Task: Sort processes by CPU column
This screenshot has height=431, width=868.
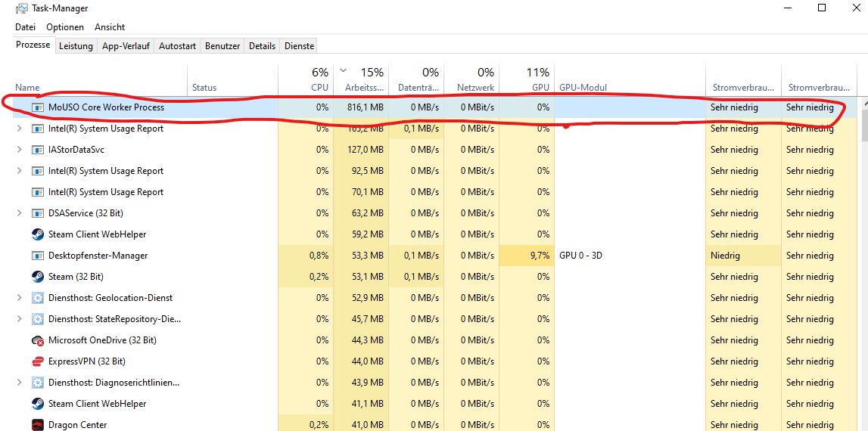Action: (x=306, y=79)
